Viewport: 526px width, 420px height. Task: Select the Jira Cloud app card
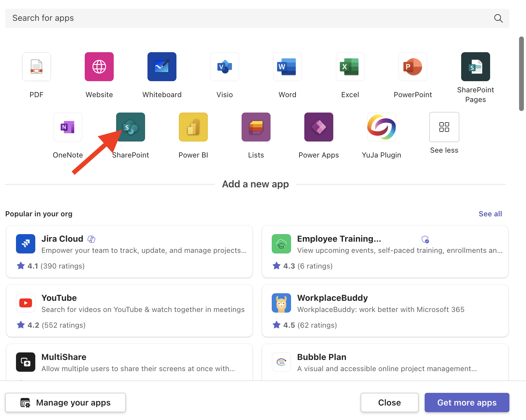129,251
